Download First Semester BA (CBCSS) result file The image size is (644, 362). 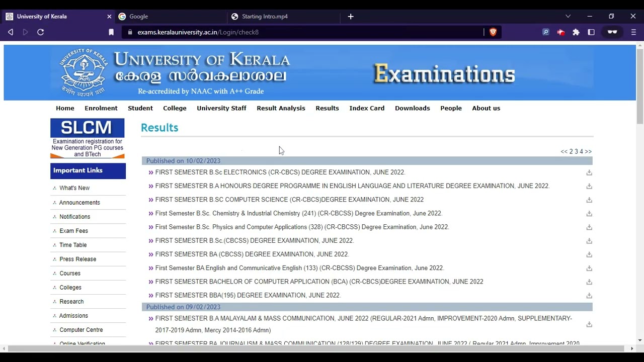pyautogui.click(x=589, y=254)
